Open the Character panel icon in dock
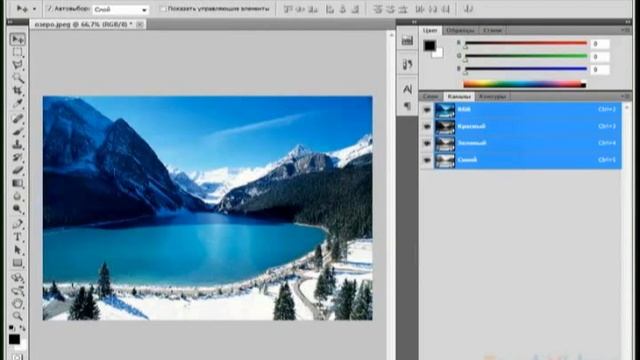 click(407, 89)
